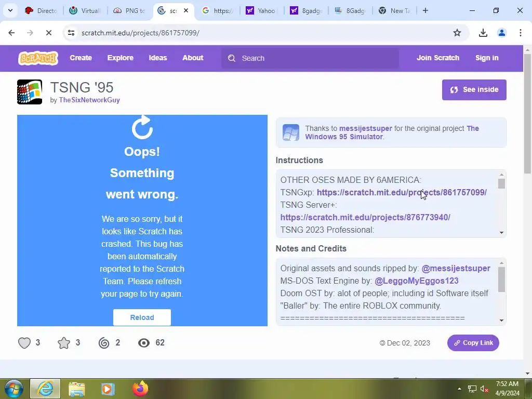This screenshot has width=532, height=399.
Task: Click the search magnifier icon
Action: (232, 58)
